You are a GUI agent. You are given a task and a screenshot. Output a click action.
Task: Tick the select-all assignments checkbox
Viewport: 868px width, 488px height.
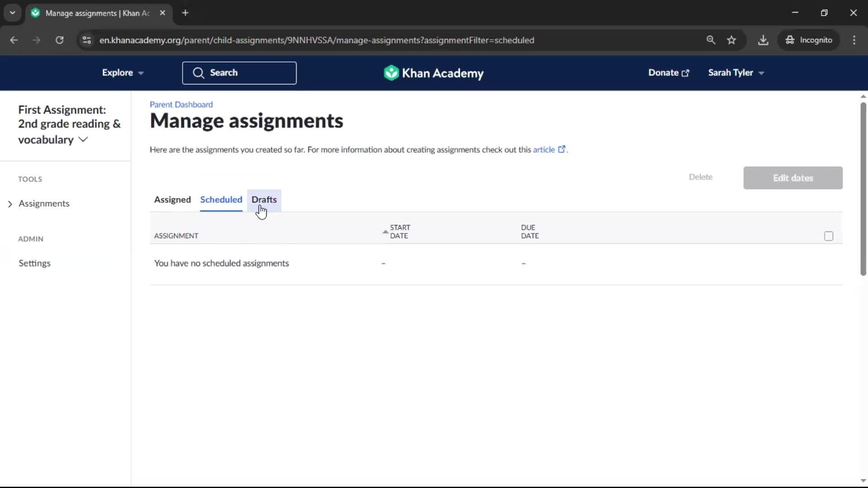tap(828, 236)
